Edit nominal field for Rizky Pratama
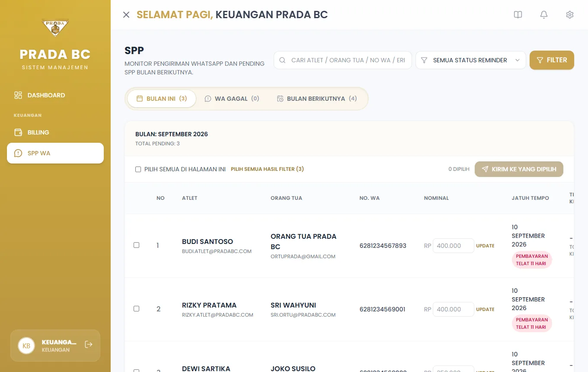 click(x=453, y=309)
